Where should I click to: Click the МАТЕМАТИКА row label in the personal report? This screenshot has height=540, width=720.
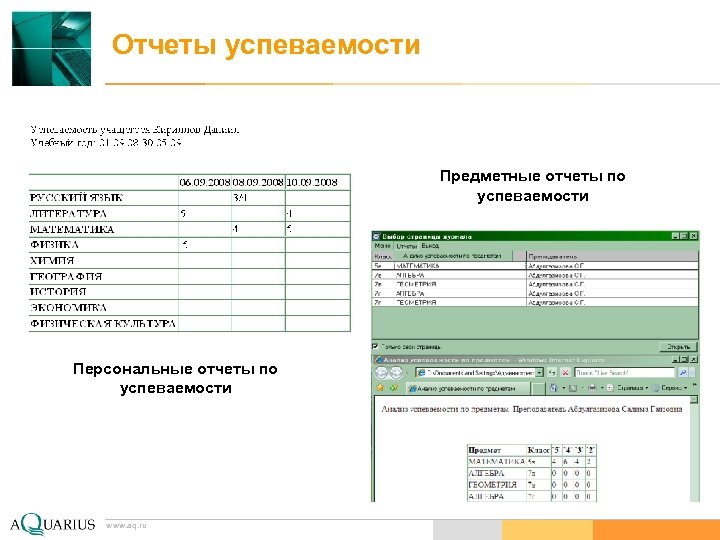coord(72,229)
